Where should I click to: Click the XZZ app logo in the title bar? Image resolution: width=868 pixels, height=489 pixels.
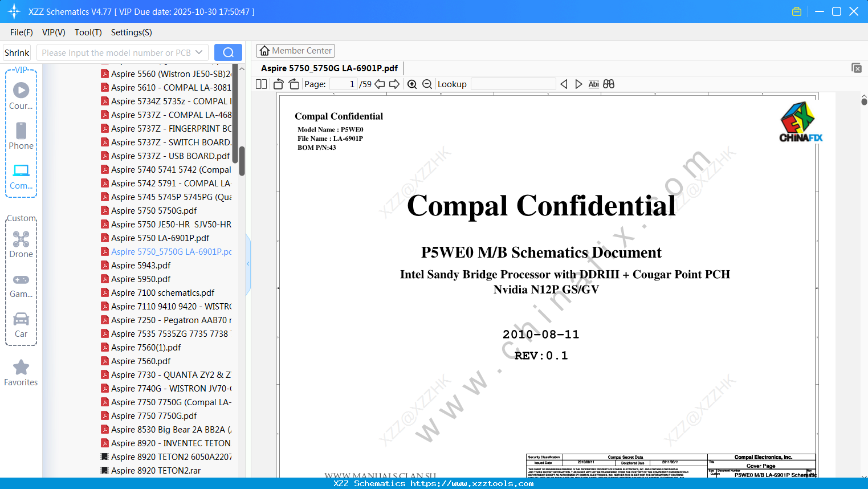[x=14, y=11]
